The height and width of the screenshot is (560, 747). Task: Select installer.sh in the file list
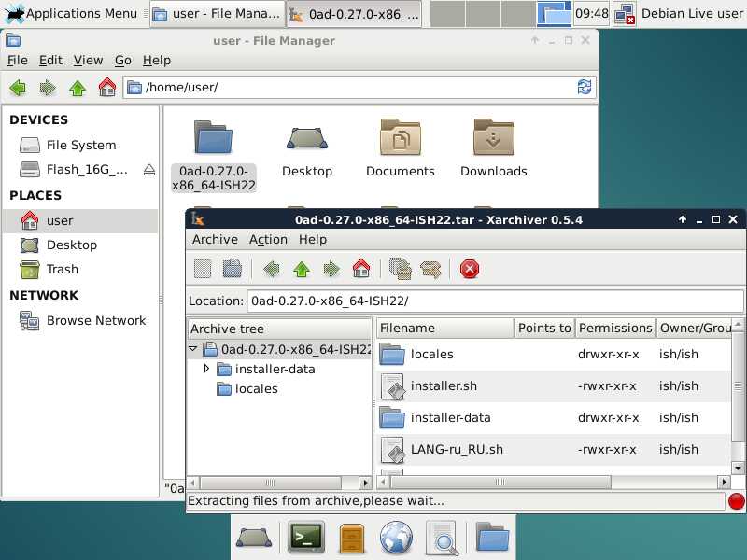click(x=554, y=385)
